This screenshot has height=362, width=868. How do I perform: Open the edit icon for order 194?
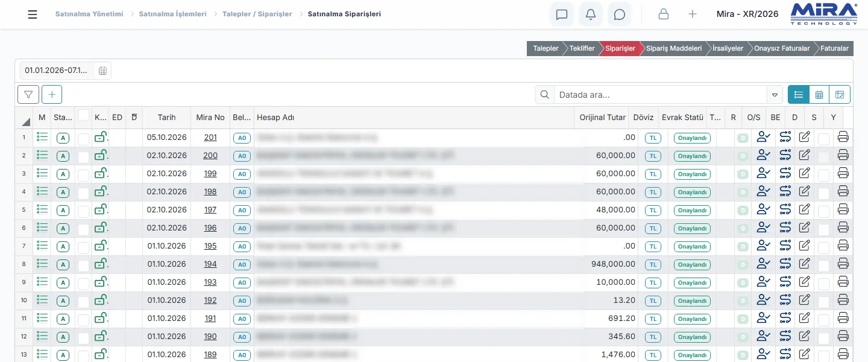click(x=804, y=264)
